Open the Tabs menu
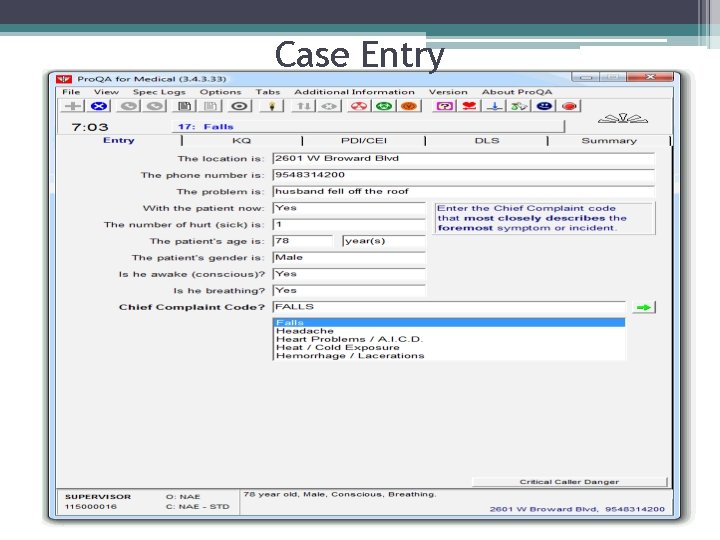This screenshot has width=720, height=540. 268,92
